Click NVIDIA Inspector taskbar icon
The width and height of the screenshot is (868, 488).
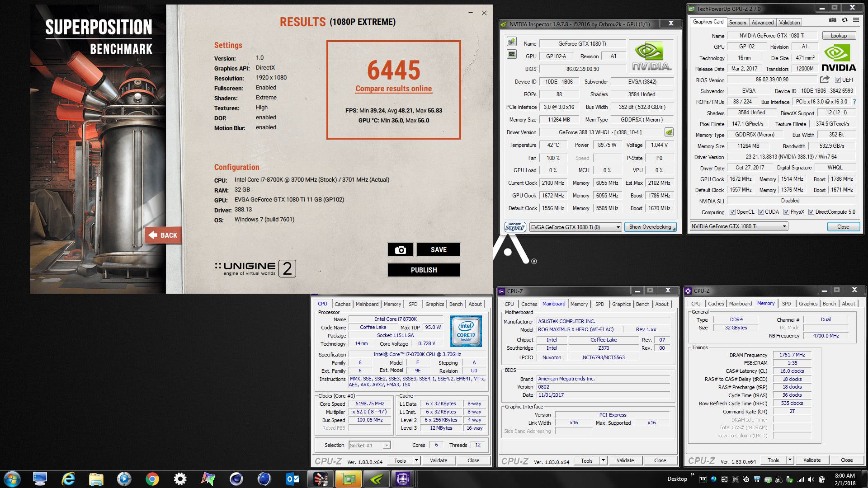point(377,479)
